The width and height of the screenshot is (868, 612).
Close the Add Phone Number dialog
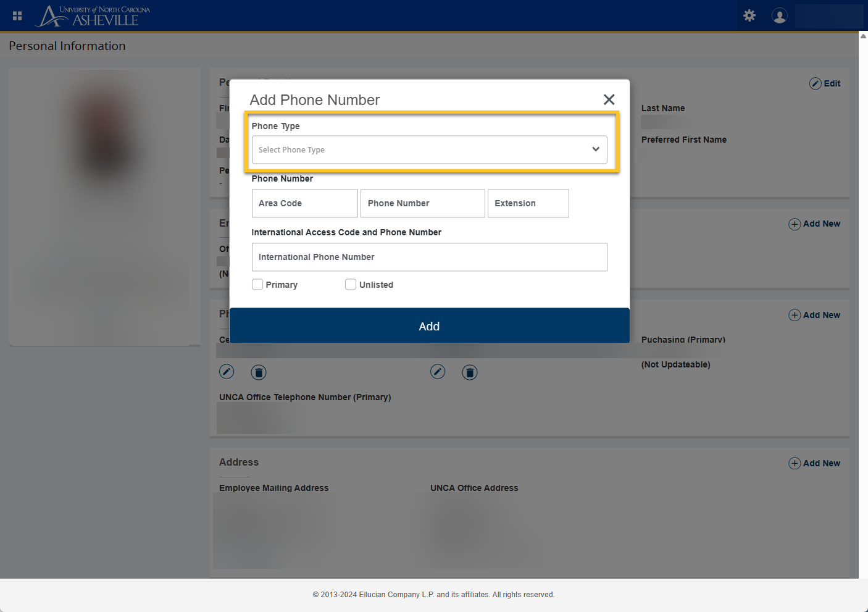(x=609, y=99)
